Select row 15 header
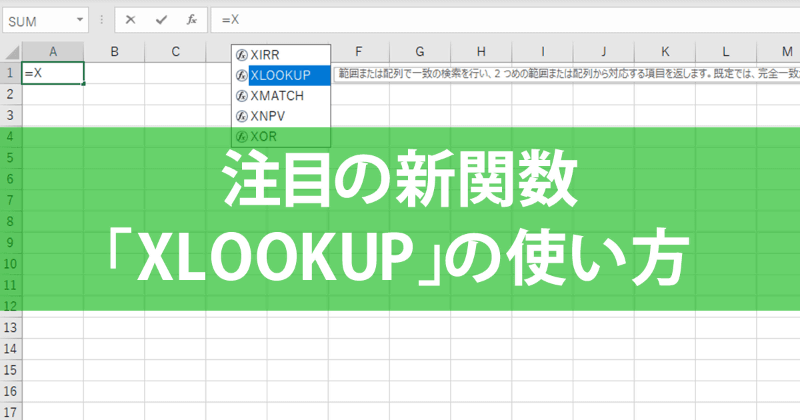Screen dimensions: 800x420 pos(11,370)
